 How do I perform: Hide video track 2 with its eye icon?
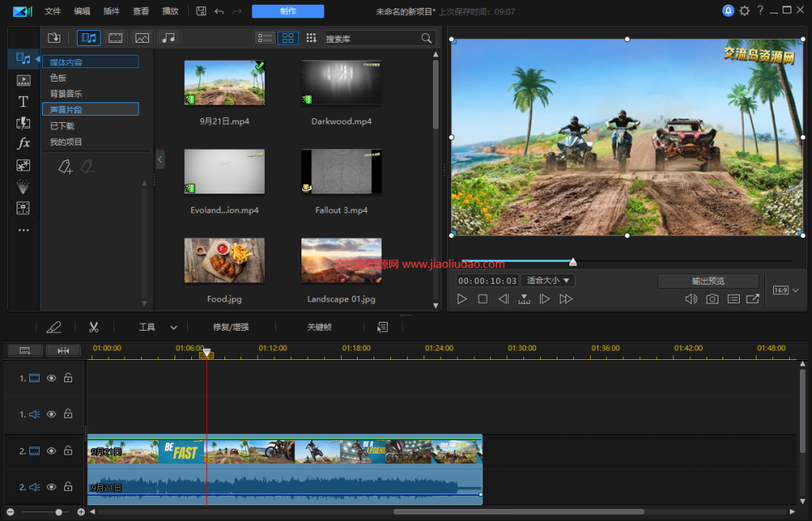tap(52, 451)
